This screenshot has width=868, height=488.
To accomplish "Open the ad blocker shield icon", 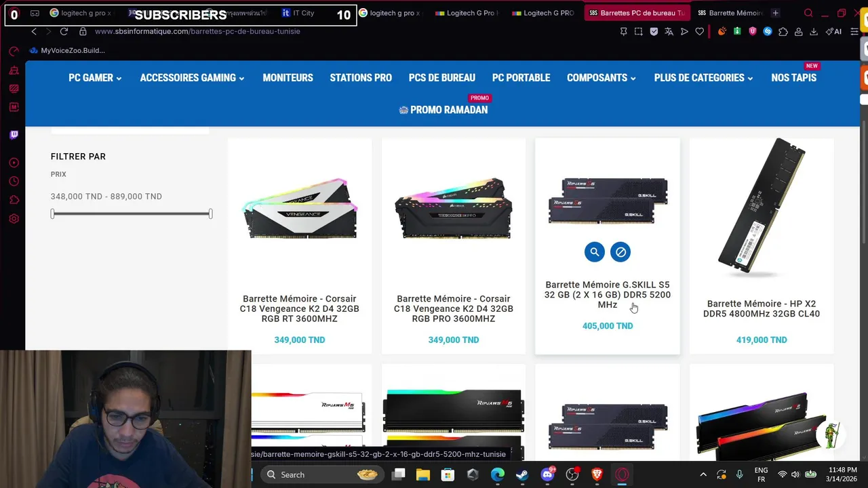I will [x=654, y=31].
